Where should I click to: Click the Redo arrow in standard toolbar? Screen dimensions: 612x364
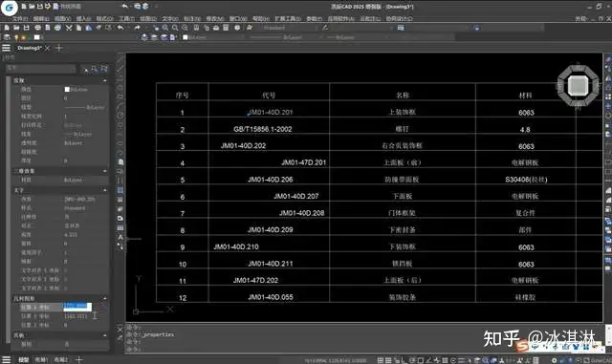(x=137, y=28)
